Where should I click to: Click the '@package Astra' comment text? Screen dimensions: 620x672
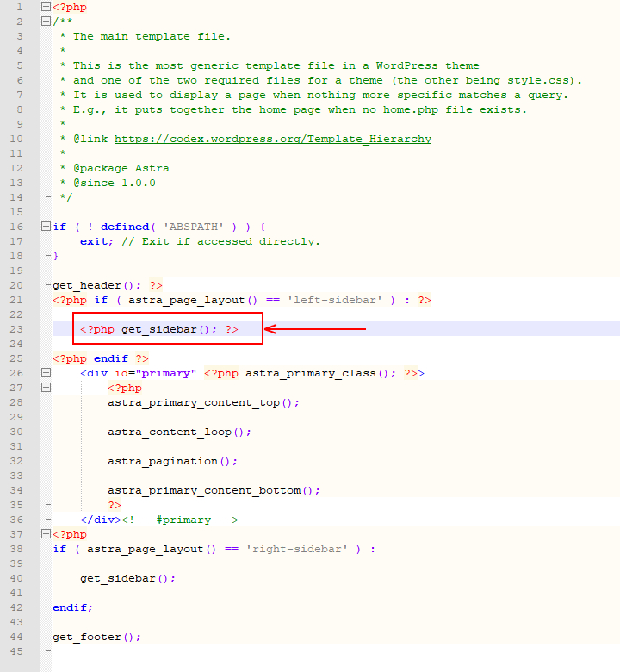click(x=121, y=168)
